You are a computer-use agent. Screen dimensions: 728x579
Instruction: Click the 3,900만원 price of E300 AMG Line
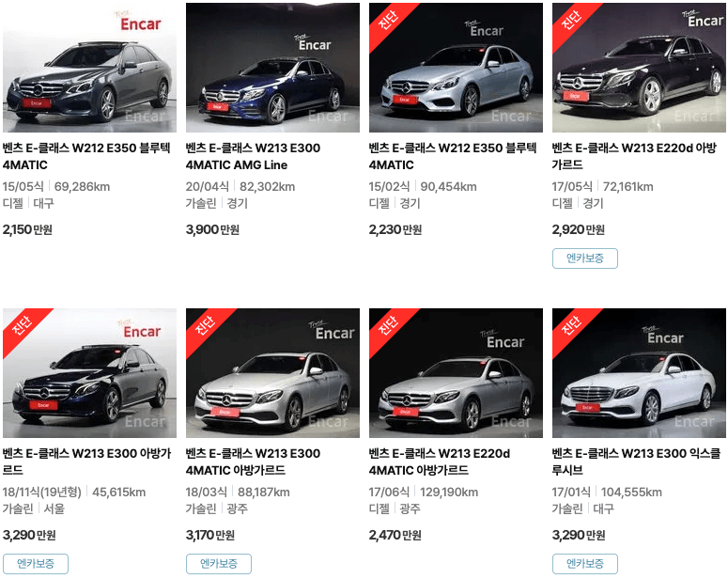(212, 229)
